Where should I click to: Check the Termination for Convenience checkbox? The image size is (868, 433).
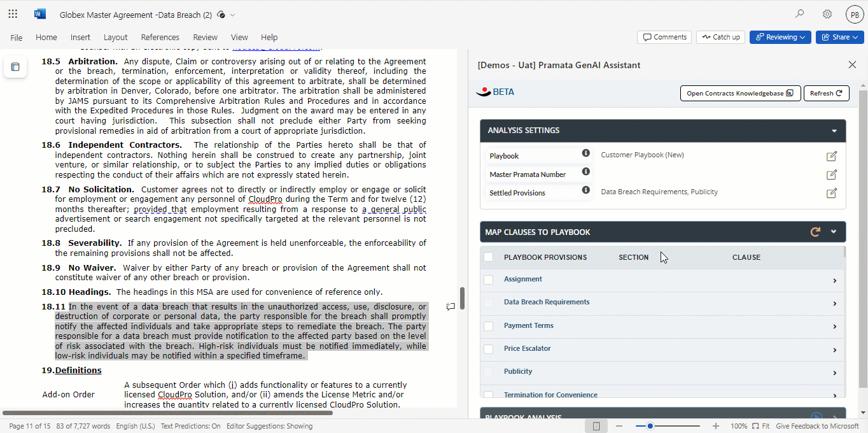pyautogui.click(x=488, y=395)
